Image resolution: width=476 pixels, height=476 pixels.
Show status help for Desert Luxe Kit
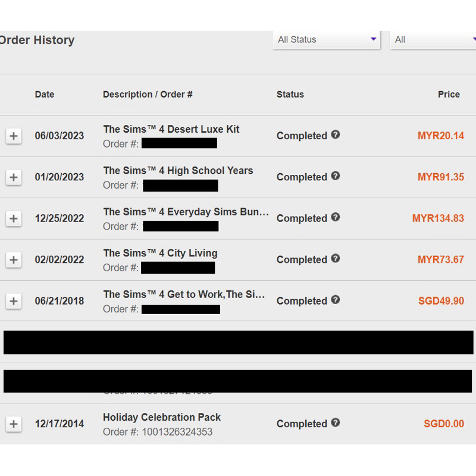pos(336,134)
